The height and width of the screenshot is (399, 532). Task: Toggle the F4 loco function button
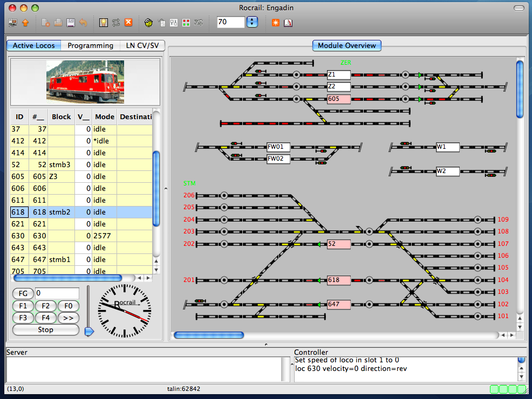pos(45,318)
